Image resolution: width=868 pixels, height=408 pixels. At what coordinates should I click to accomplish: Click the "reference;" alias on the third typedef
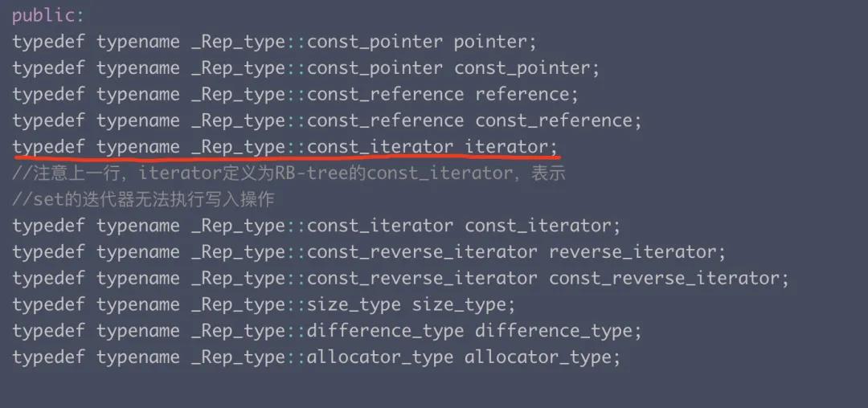pos(526,95)
